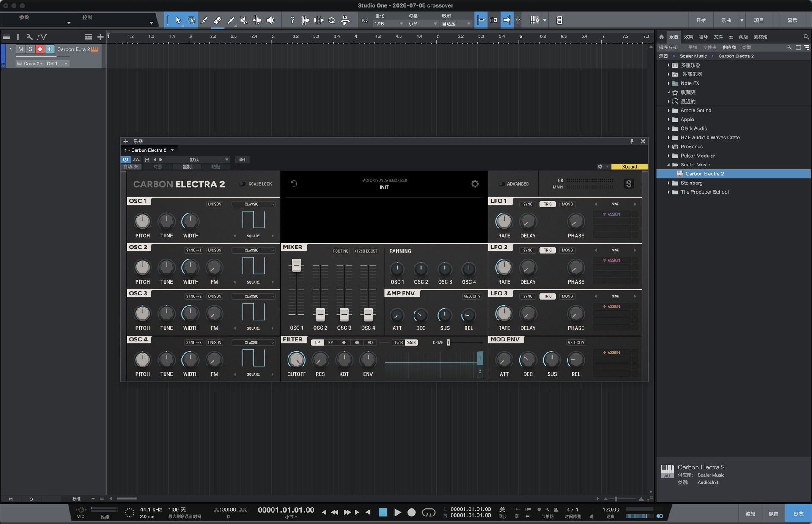Click the IQ quantize icon
The image size is (812, 524).
(x=365, y=20)
